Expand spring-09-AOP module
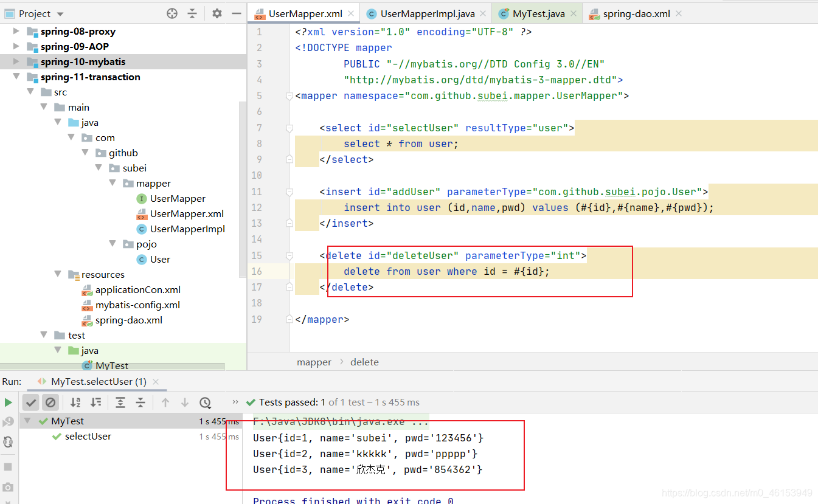This screenshot has width=818, height=504. click(16, 46)
